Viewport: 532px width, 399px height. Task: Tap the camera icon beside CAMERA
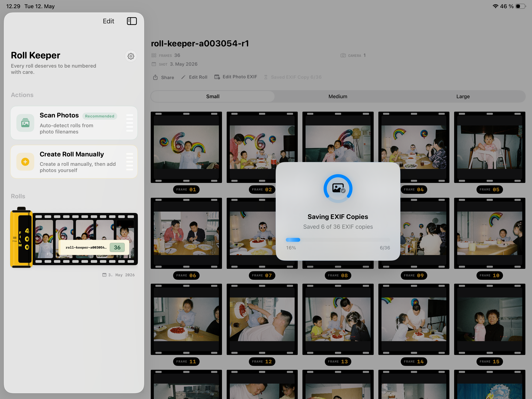(343, 55)
